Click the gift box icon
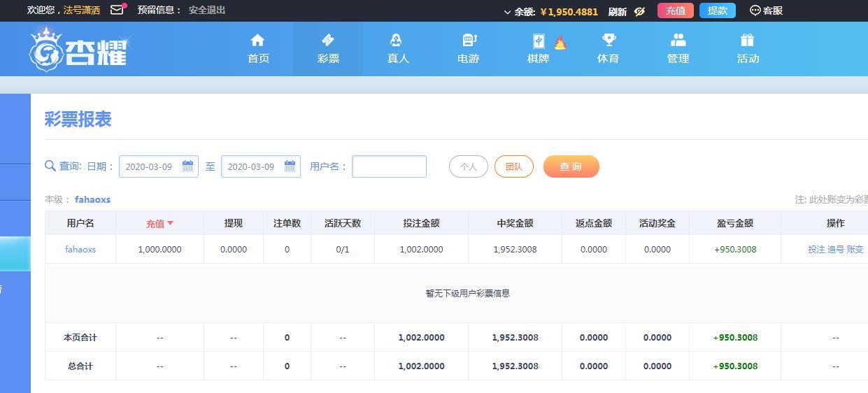This screenshot has width=868, height=393. pyautogui.click(x=747, y=40)
